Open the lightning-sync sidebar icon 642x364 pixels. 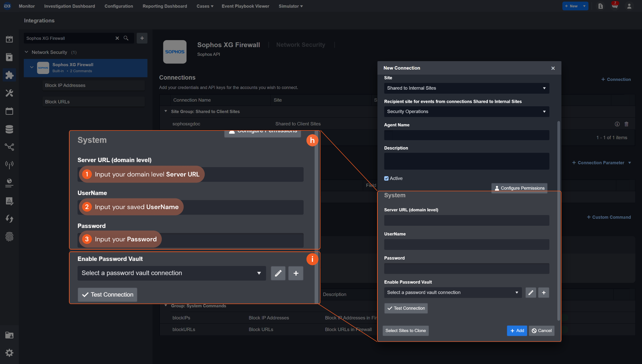point(9,219)
